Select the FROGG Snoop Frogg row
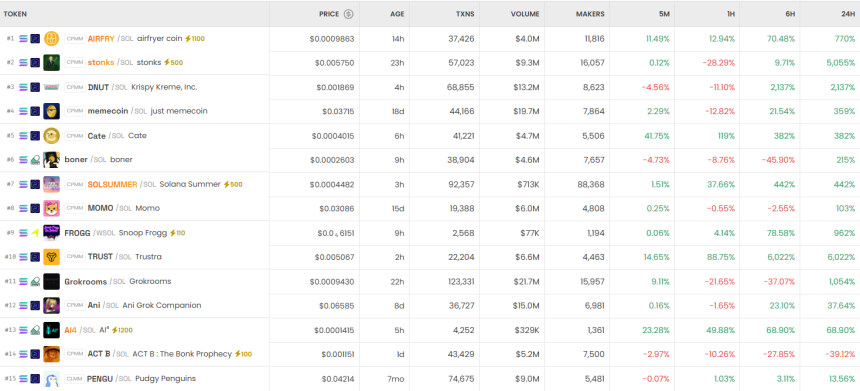 coord(430,233)
